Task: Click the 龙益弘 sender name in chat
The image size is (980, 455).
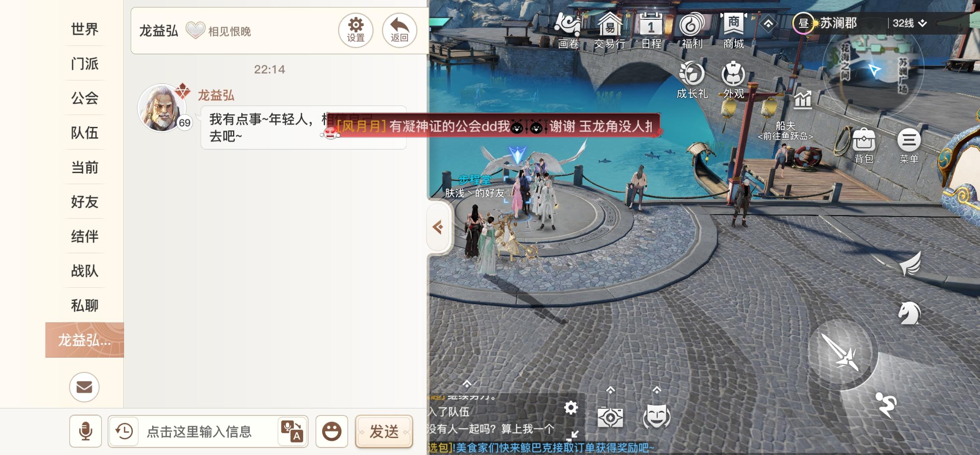Action: (x=216, y=95)
